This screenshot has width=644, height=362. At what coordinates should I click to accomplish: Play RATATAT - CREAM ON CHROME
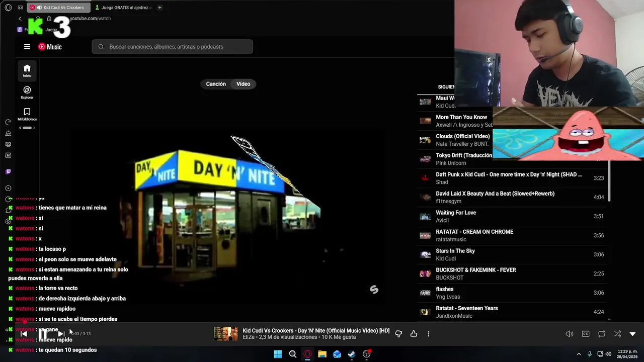(x=512, y=235)
